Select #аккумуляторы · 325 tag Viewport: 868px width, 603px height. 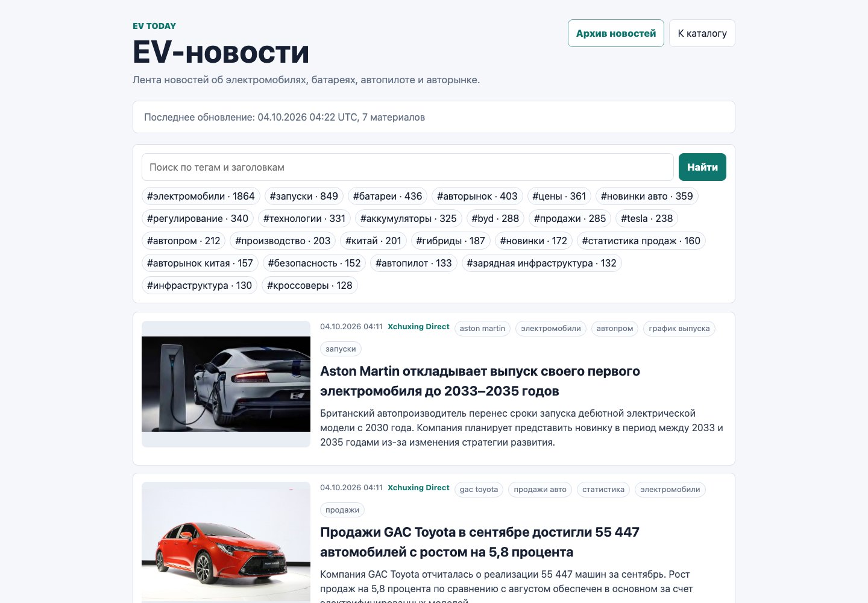[409, 218]
